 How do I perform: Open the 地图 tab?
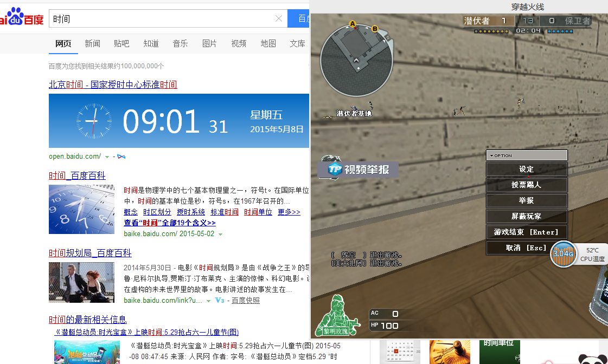pos(268,44)
